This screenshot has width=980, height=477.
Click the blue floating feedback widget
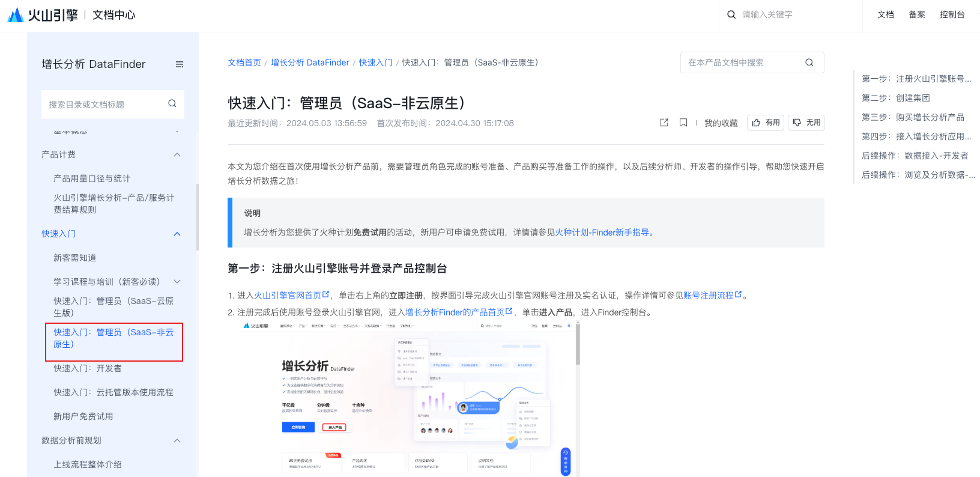pyautogui.click(x=566, y=461)
